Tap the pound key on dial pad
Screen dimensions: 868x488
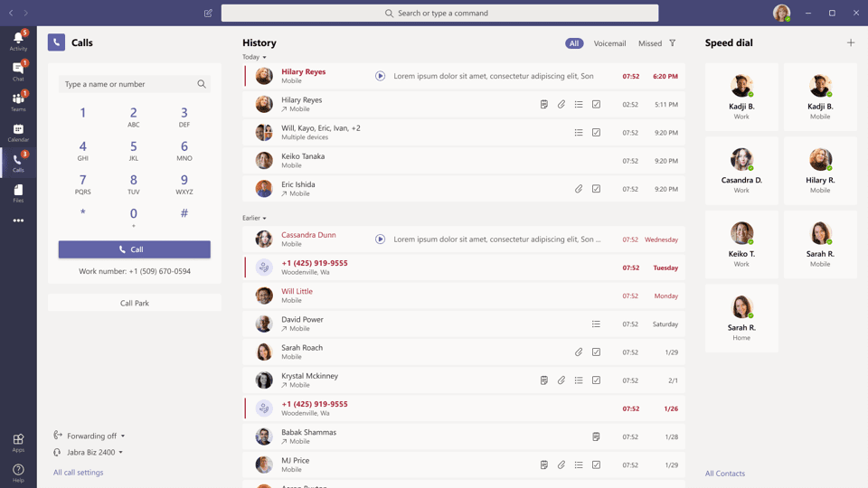(x=184, y=213)
